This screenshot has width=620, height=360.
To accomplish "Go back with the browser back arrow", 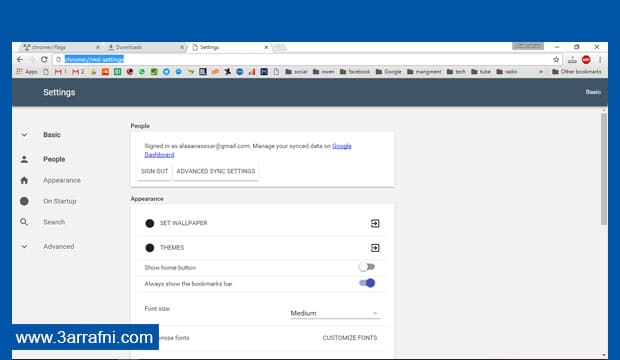I will coord(20,59).
